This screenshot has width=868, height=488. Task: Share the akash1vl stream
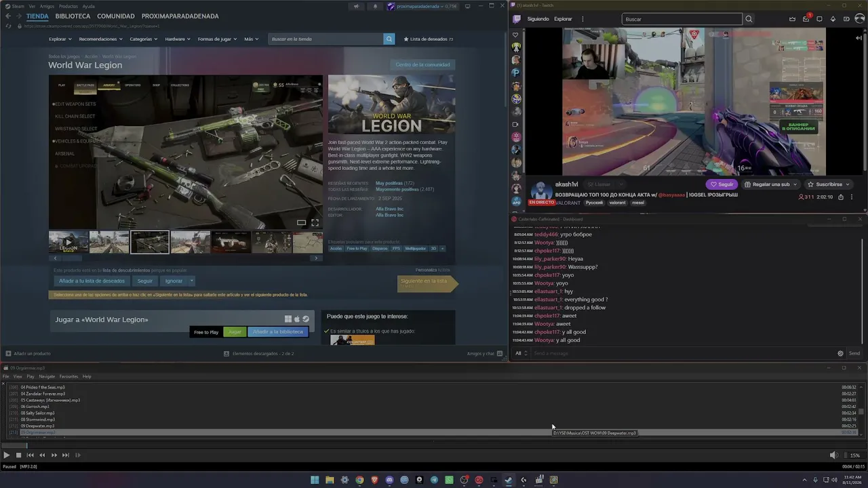click(x=841, y=197)
